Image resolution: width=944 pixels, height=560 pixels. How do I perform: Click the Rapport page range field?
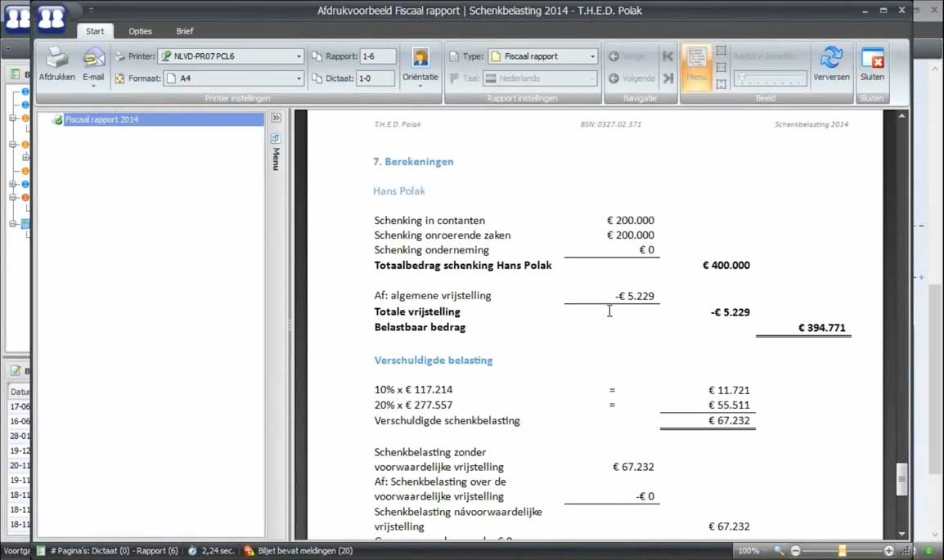[x=377, y=56]
